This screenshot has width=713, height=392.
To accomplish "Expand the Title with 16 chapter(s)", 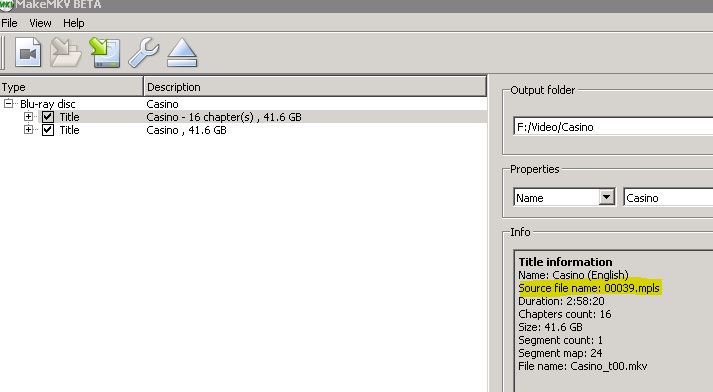I will [x=28, y=117].
